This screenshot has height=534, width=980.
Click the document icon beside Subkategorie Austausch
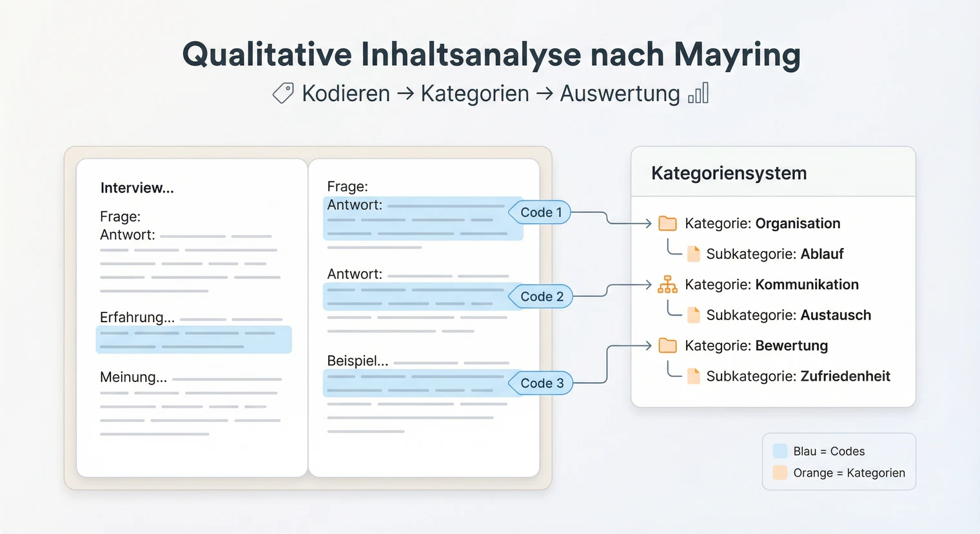point(694,315)
